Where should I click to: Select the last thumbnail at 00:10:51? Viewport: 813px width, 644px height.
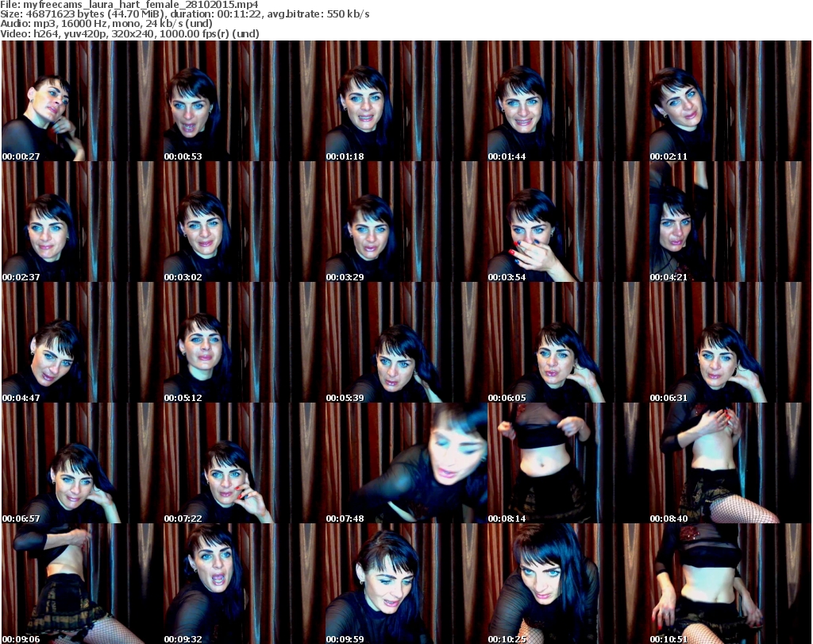pos(730,584)
